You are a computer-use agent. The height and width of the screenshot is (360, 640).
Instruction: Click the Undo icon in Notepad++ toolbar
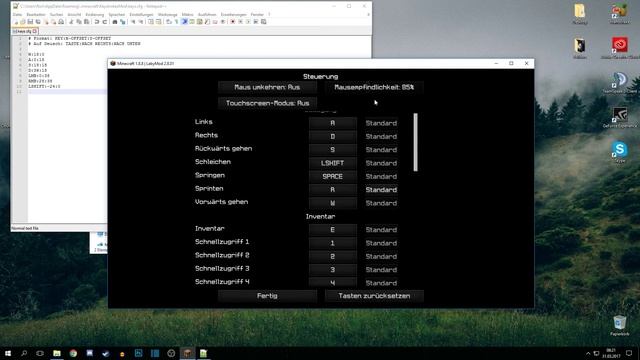coord(97,22)
